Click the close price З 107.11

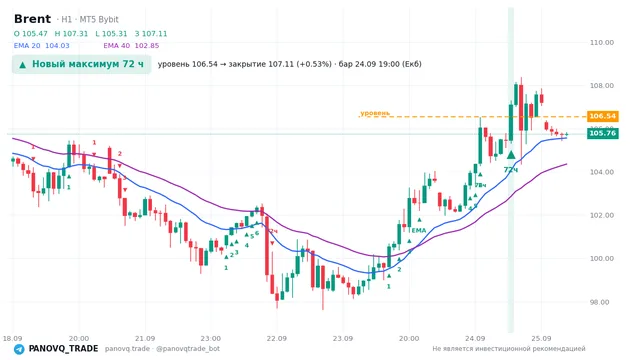151,34
